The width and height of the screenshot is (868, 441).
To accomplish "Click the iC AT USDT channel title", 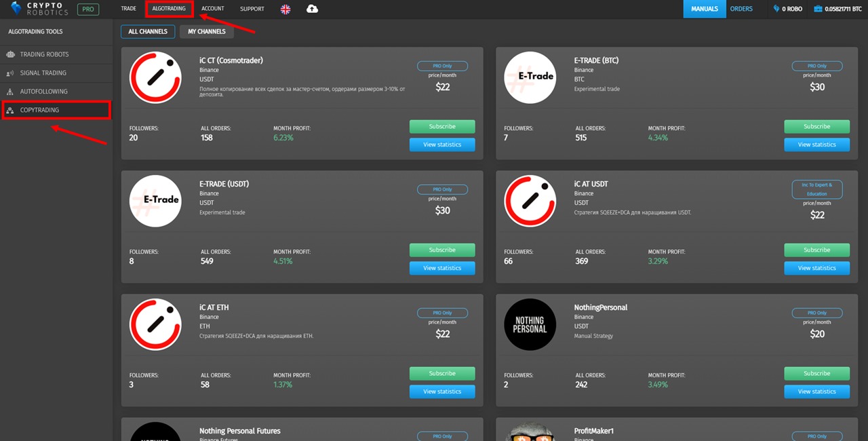I will (591, 184).
